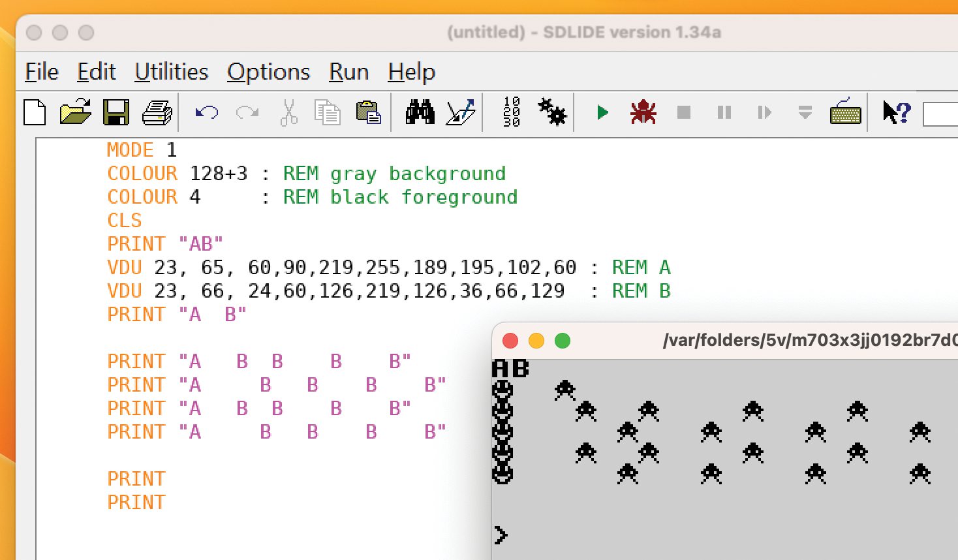Open the File menu

pyautogui.click(x=42, y=72)
